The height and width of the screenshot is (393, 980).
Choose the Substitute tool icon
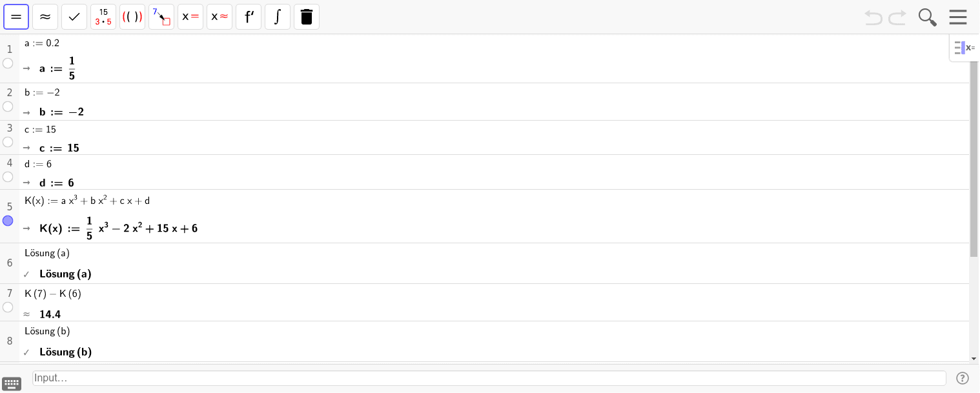point(161,17)
